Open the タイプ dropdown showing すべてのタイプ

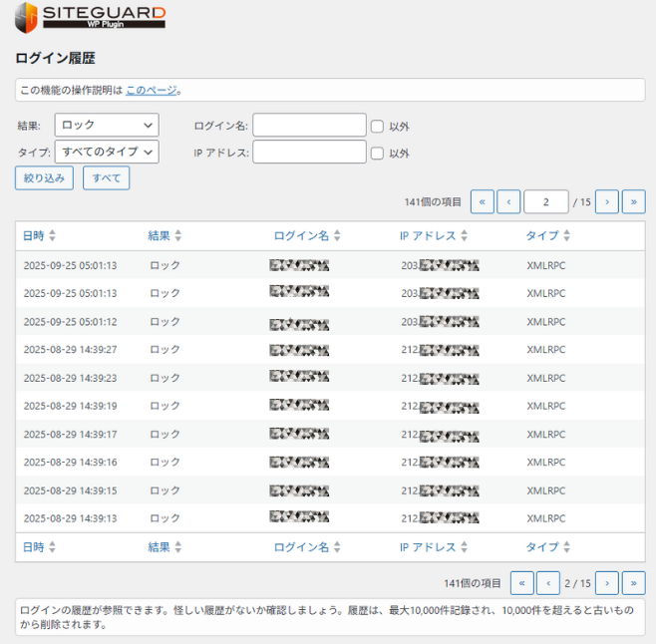106,152
